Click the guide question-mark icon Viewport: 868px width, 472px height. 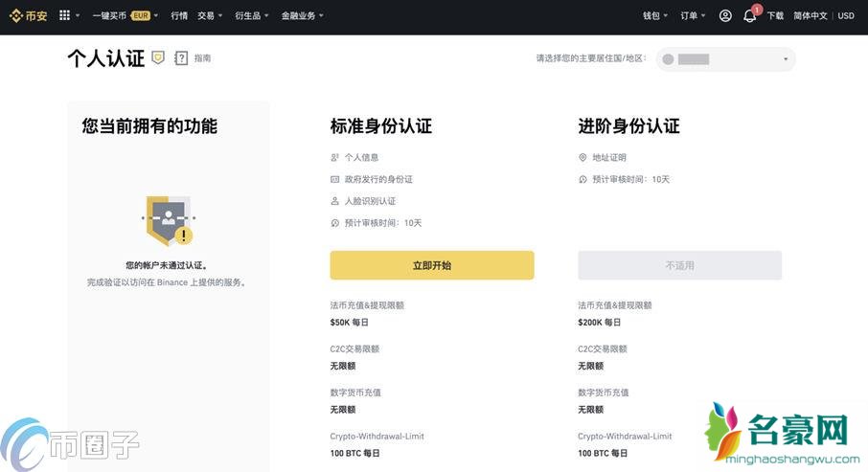(182, 58)
